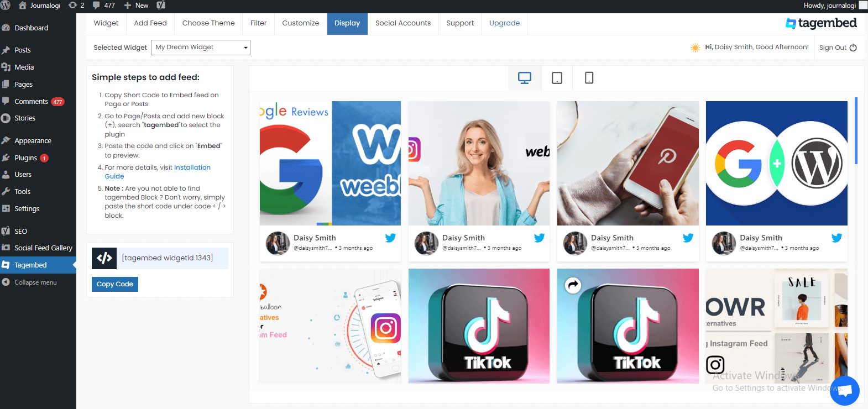Image resolution: width=868 pixels, height=409 pixels.
Task: Click the Tools wrench icon in sidebar
Action: (x=6, y=191)
